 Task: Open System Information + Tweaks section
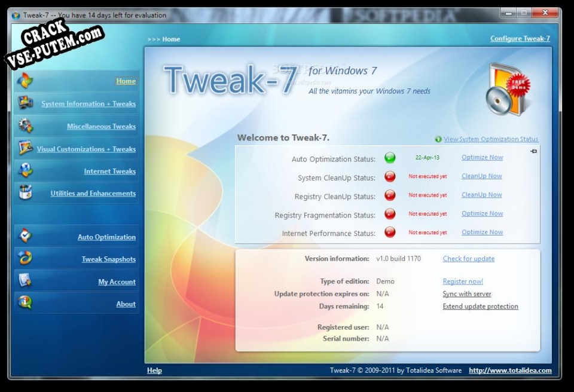pyautogui.click(x=88, y=103)
